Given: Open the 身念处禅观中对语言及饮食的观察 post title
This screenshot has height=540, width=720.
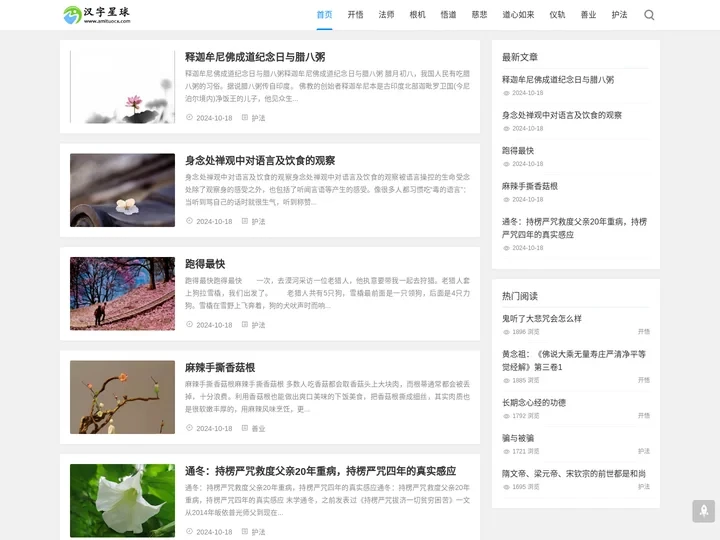Looking at the screenshot, I should tap(260, 160).
